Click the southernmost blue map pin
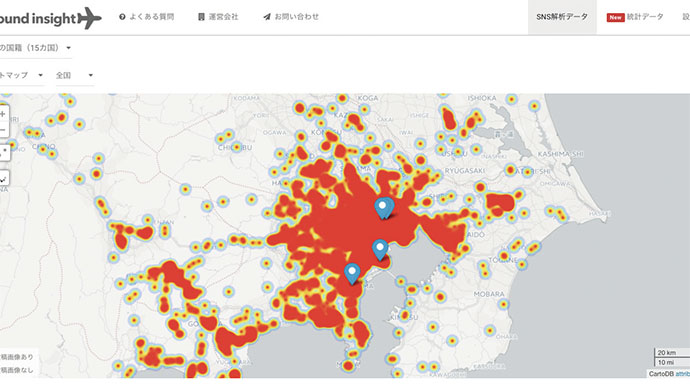Image resolution: width=690 pixels, height=388 pixels. 352,274
